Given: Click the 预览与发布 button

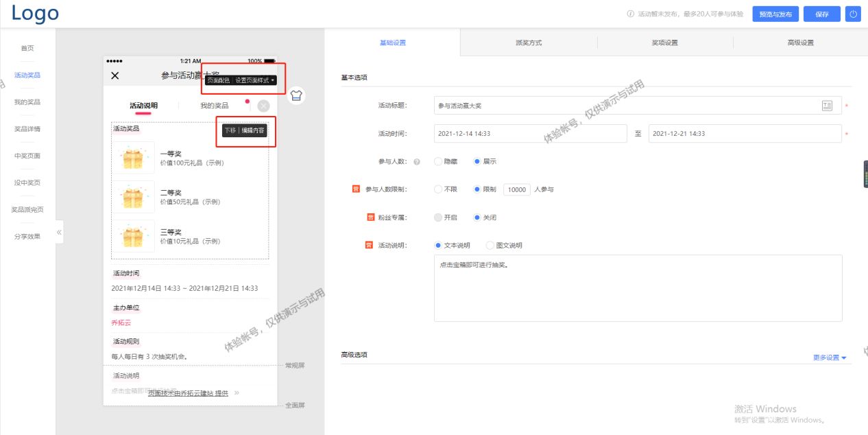Looking at the screenshot, I should pos(775,14).
